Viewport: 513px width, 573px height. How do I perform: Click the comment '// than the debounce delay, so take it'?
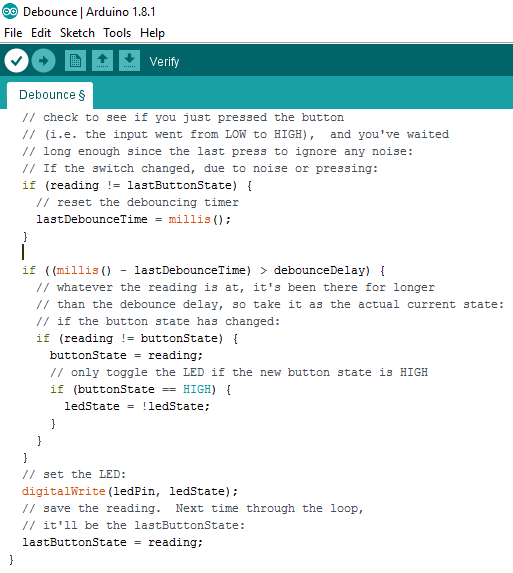coord(270,304)
